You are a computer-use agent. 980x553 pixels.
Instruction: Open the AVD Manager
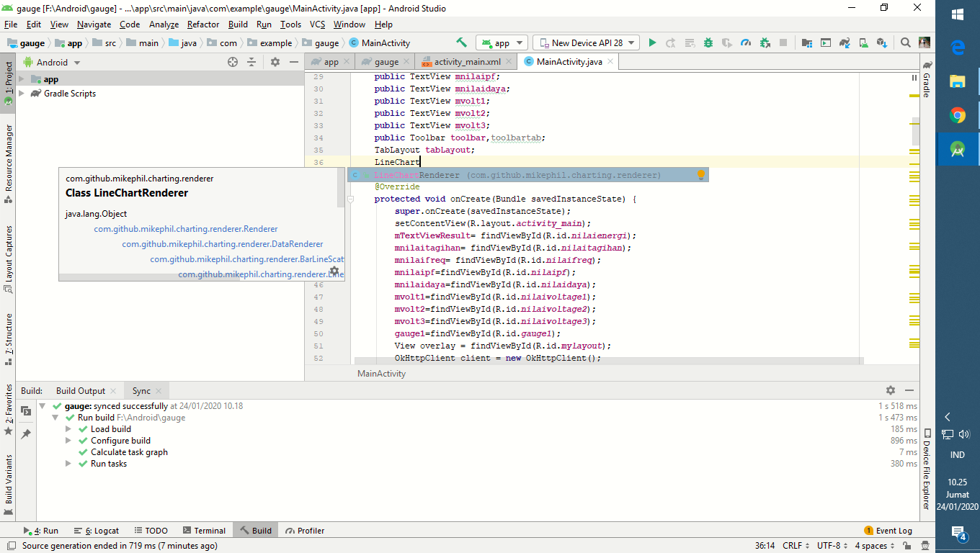coord(863,42)
